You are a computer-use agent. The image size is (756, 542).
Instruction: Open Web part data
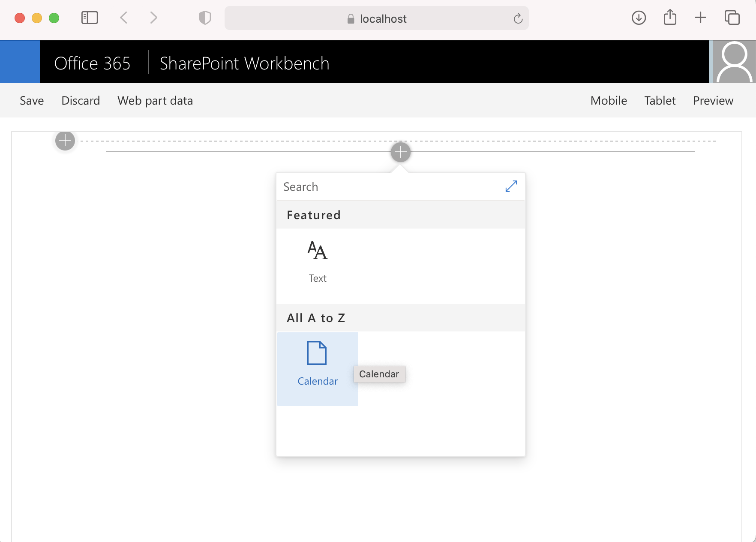pyautogui.click(x=155, y=100)
